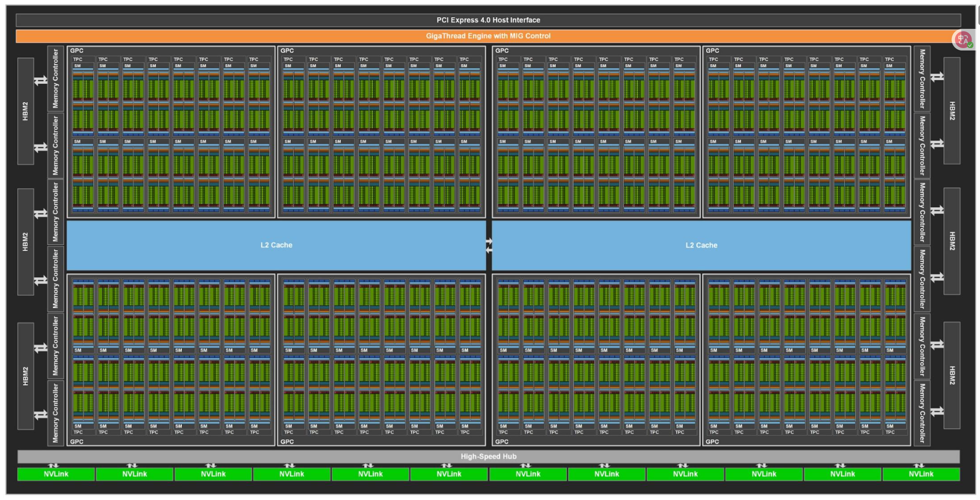Click the arrows above the rightmost NVLink block
Image resolution: width=980 pixels, height=500 pixels.
pyautogui.click(x=919, y=466)
